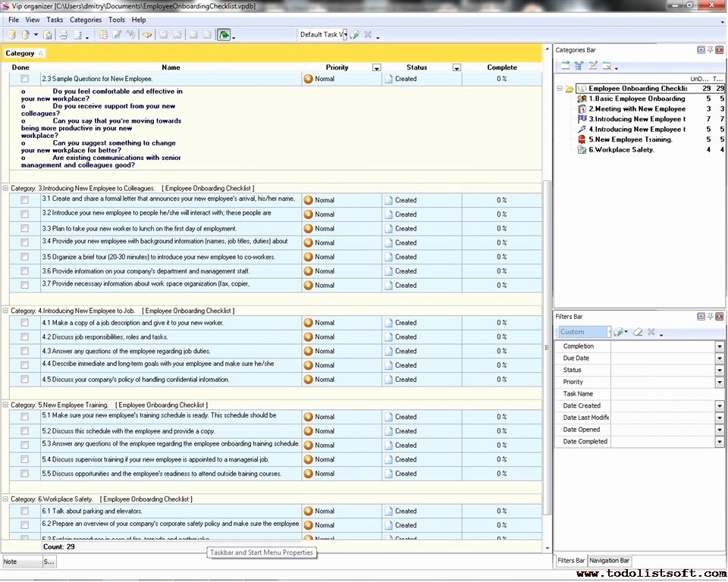Open the Status column filter dropdown

click(457, 67)
